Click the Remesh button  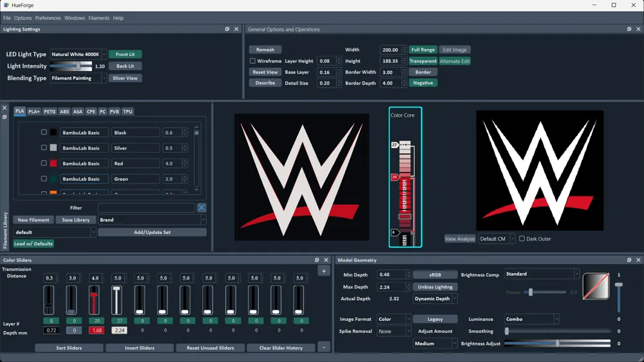[265, 50]
